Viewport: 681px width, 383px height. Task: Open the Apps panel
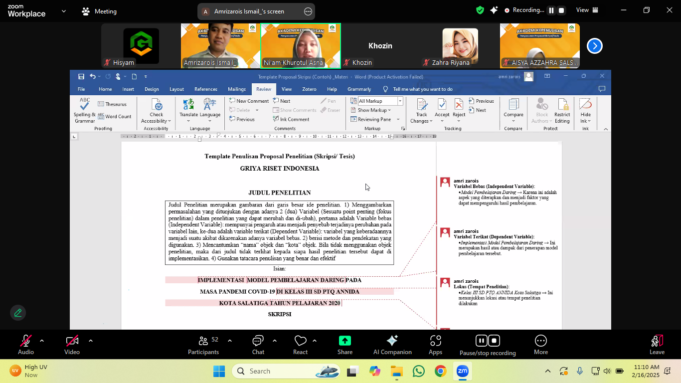coord(435,345)
